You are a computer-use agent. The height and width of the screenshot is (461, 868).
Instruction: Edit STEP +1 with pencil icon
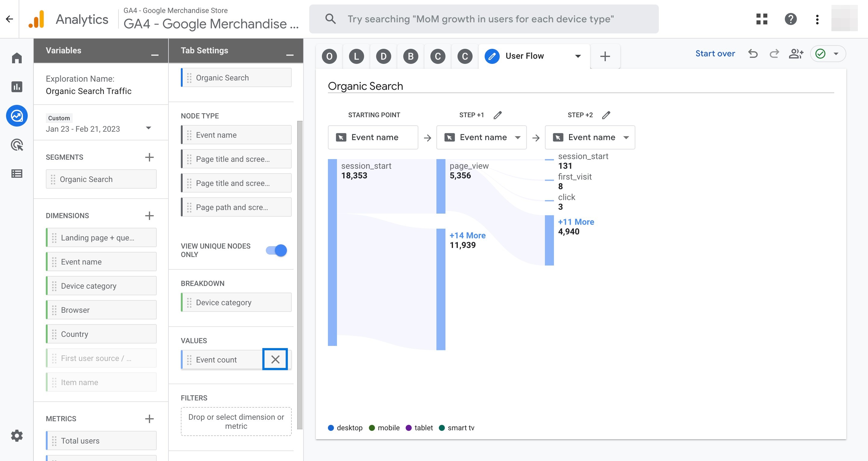pos(498,115)
